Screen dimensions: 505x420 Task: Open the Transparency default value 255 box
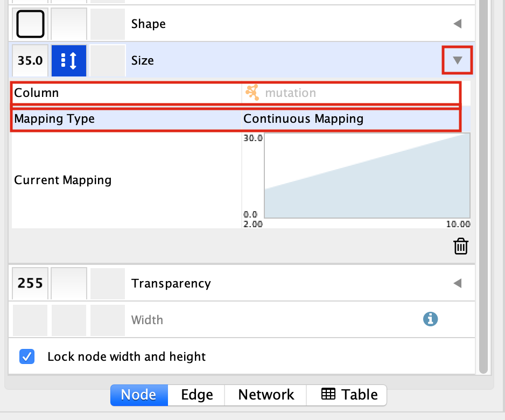tap(30, 283)
